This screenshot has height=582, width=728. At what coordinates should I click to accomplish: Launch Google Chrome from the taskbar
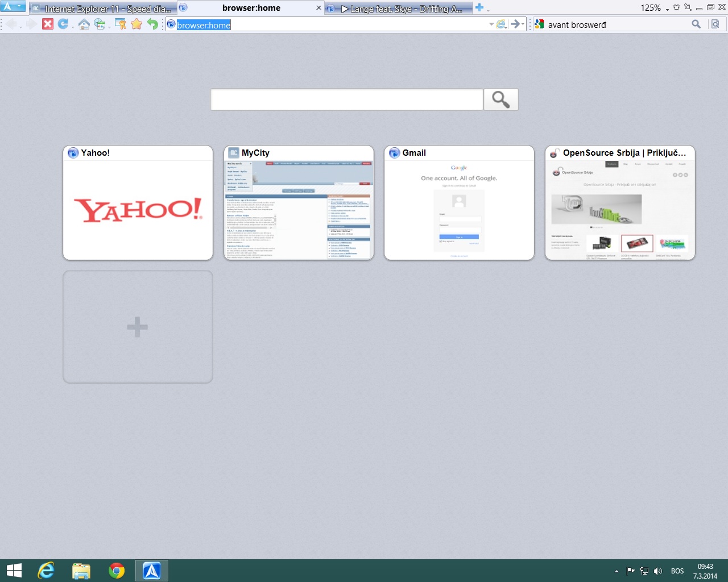[x=117, y=571]
